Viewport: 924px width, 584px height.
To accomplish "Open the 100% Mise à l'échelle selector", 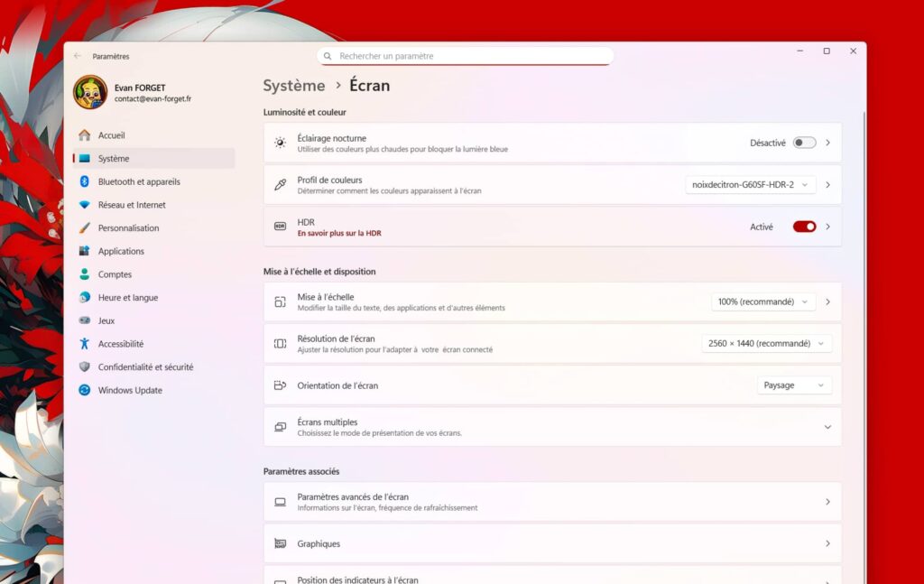I will tap(762, 301).
